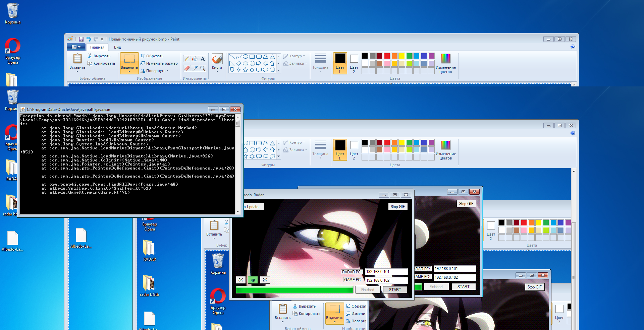Open the Выделить dropdown arrow in top ribbon
Viewport: 644px width, 330px height.
point(129,71)
